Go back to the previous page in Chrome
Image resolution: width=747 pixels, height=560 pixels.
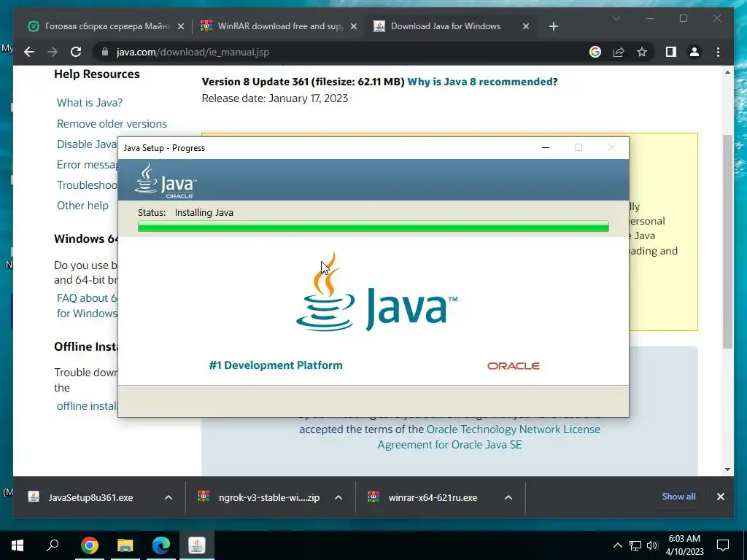coord(29,52)
